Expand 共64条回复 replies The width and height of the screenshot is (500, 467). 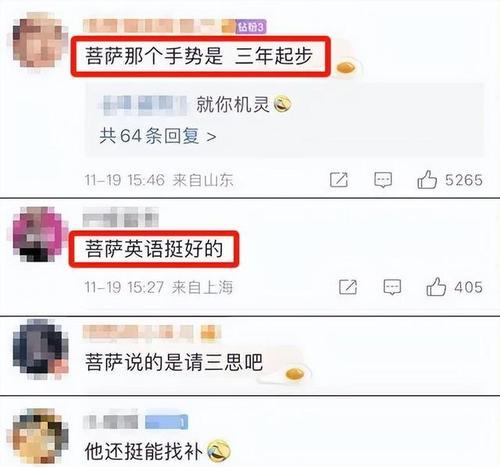[x=158, y=136]
